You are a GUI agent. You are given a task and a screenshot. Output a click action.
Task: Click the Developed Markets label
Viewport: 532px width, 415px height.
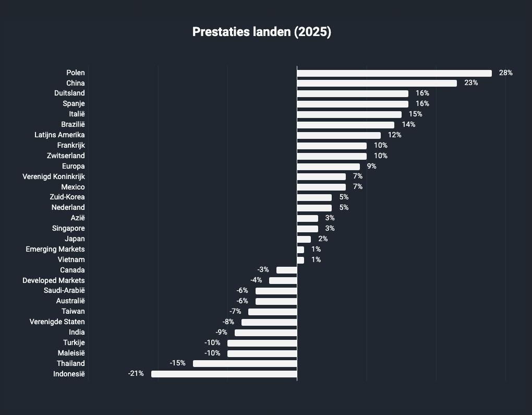pyautogui.click(x=54, y=280)
